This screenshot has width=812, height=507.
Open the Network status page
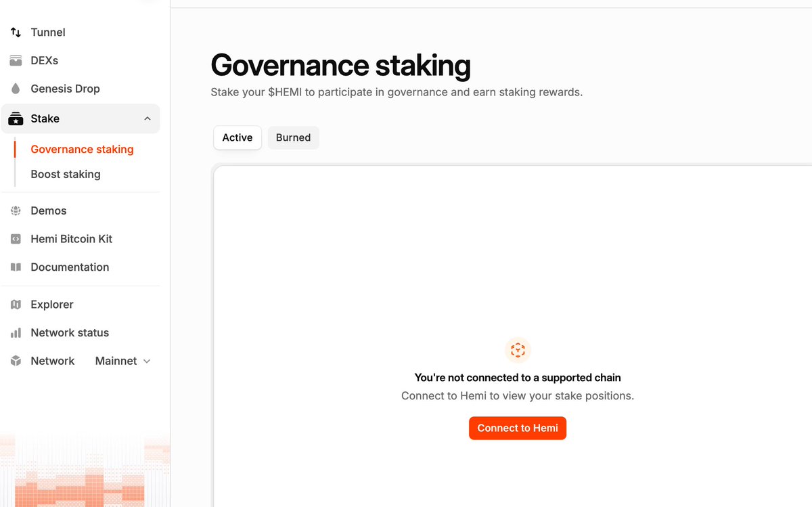point(70,333)
